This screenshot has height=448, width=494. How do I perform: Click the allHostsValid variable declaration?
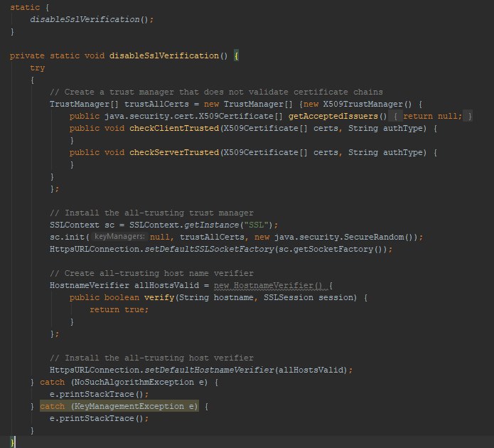[x=166, y=286]
